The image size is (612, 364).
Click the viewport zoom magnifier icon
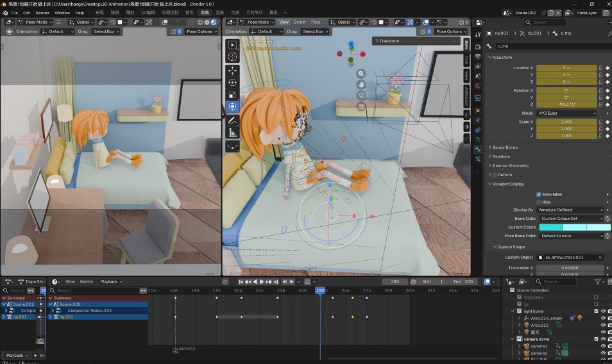pos(361,74)
